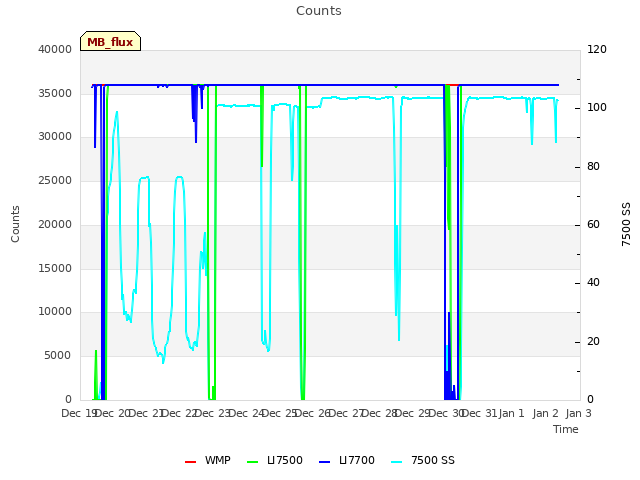
Task: Click the 5000 left axis tick label
Action: point(58,356)
